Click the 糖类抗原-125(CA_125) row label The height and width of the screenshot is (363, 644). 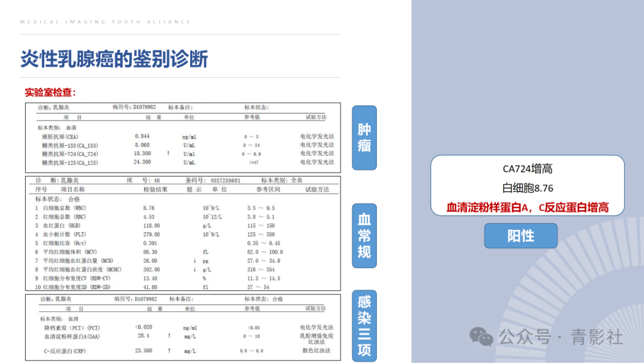[x=70, y=163]
